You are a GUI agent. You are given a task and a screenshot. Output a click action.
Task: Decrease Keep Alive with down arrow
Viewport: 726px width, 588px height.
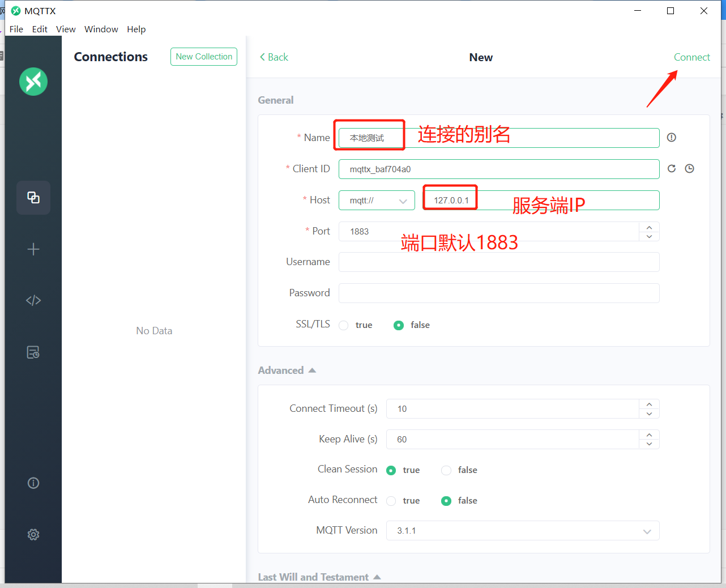coord(649,444)
